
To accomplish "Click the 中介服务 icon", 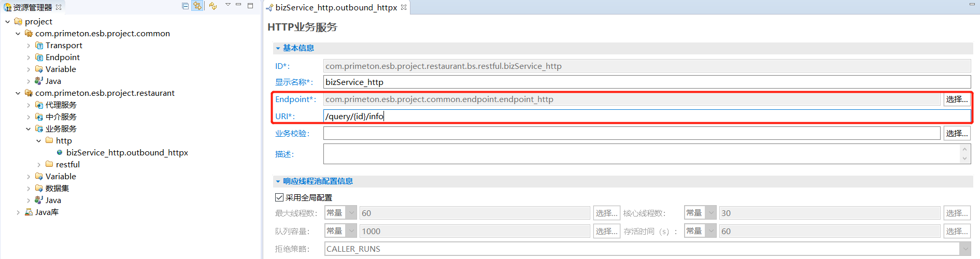I will (x=39, y=117).
